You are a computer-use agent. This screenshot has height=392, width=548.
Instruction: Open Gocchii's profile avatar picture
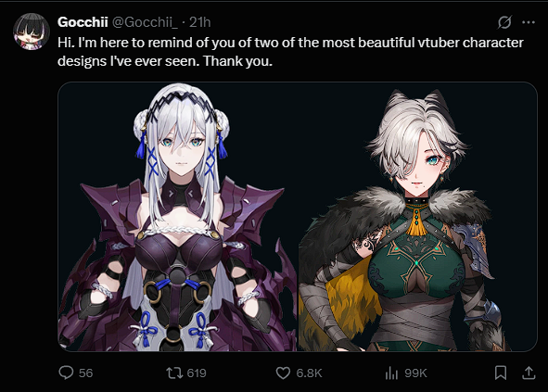32,32
